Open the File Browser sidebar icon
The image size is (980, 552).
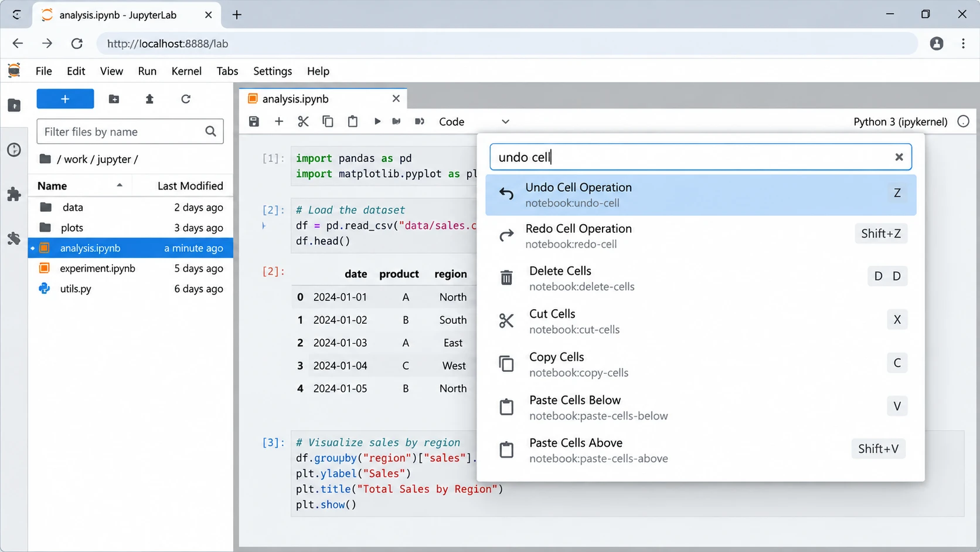pos(14,106)
